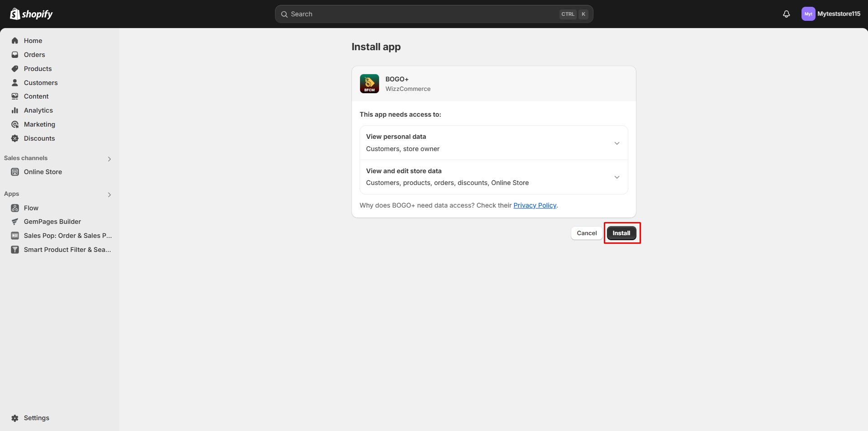Open Content label in the sidebar

(36, 96)
